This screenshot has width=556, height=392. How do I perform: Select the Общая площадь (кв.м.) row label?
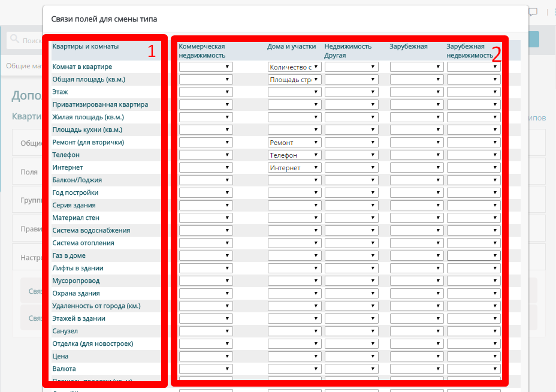tap(89, 80)
